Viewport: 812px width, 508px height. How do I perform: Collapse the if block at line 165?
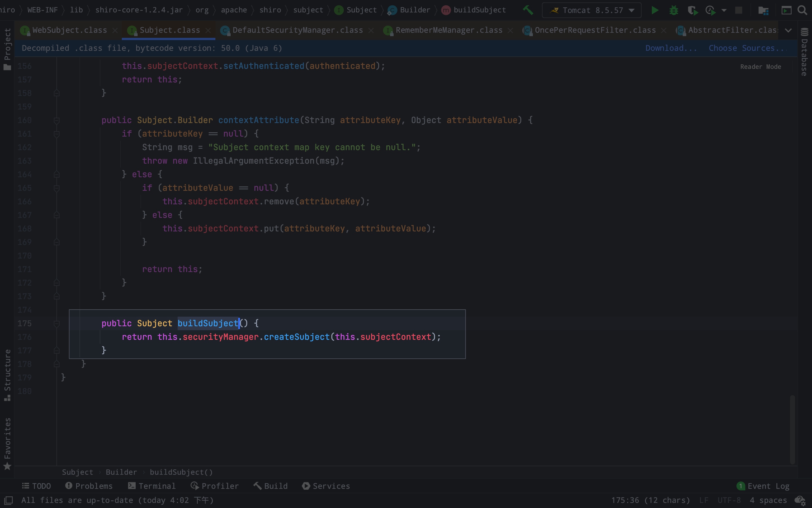[x=57, y=188]
